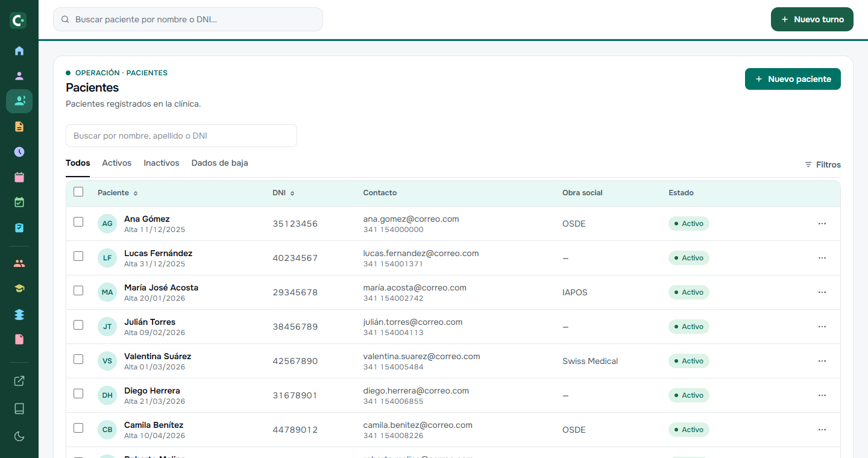The height and width of the screenshot is (458, 868).
Task: Check the box for Ana Gómez
Action: (78, 222)
